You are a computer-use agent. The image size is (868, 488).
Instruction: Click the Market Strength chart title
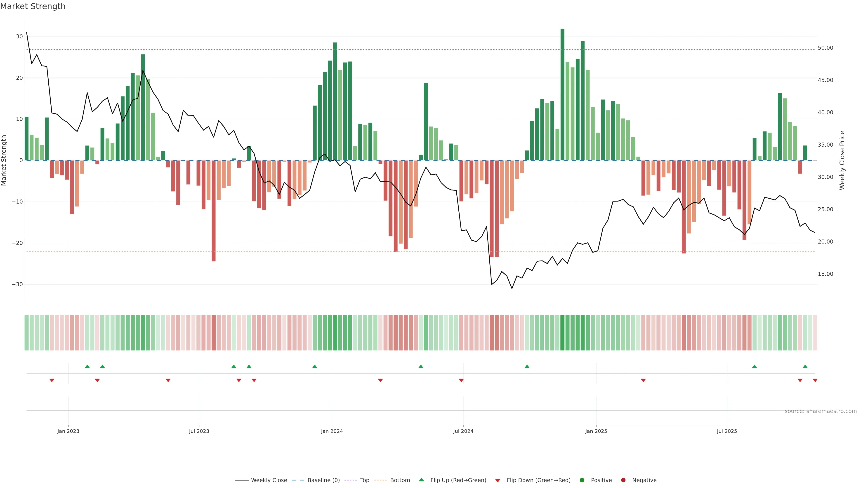33,6
